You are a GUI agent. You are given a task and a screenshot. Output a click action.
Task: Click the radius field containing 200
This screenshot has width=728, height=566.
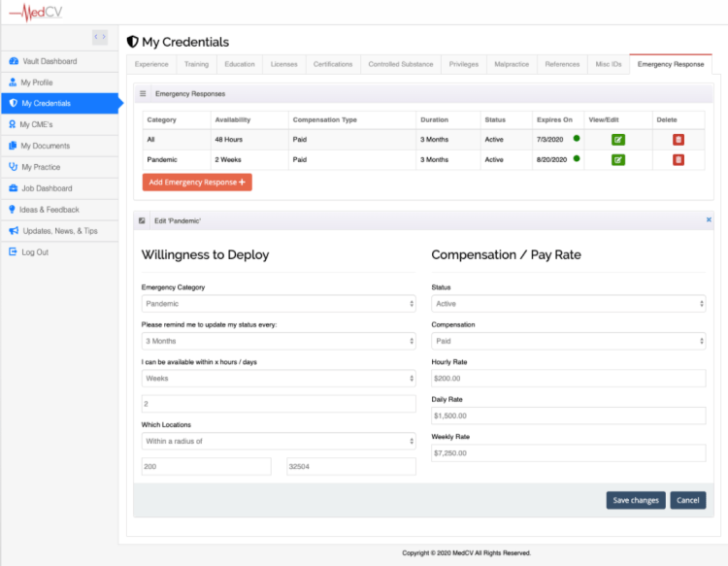[x=206, y=467]
